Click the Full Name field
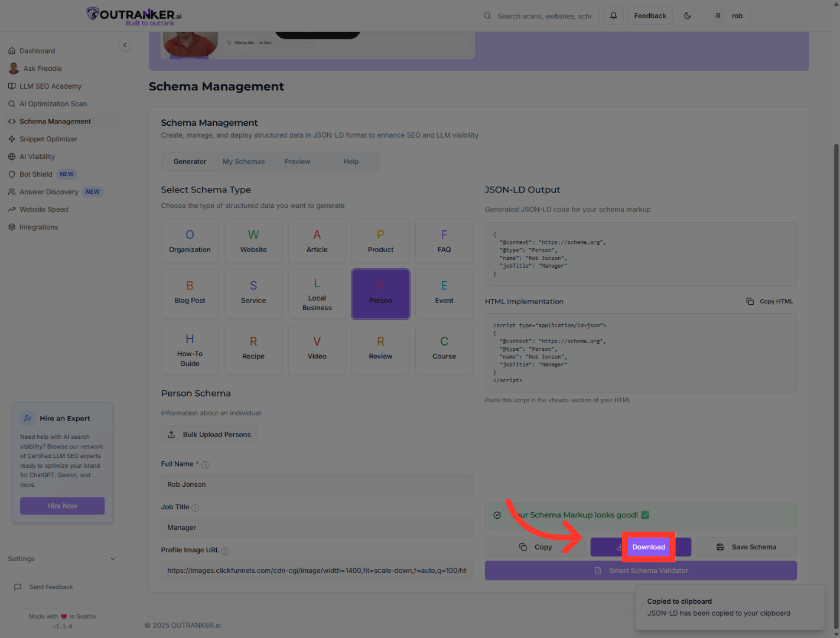Image resolution: width=840 pixels, height=638 pixels. 317,484
